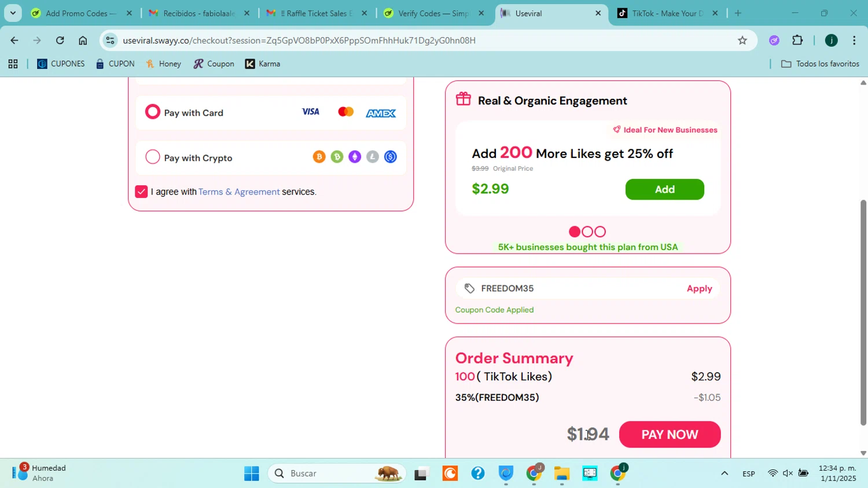The image size is (868, 488).
Task: Open the CUPONES bookmark
Action: coord(61,64)
